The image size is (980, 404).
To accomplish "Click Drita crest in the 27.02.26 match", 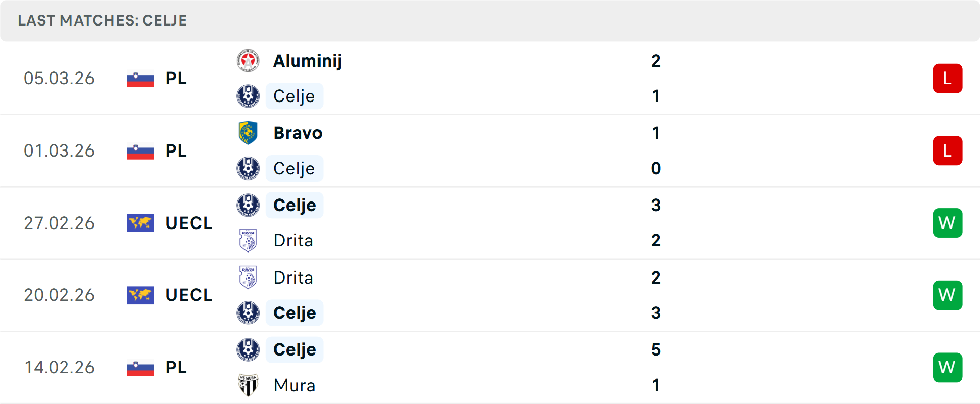I will [248, 240].
